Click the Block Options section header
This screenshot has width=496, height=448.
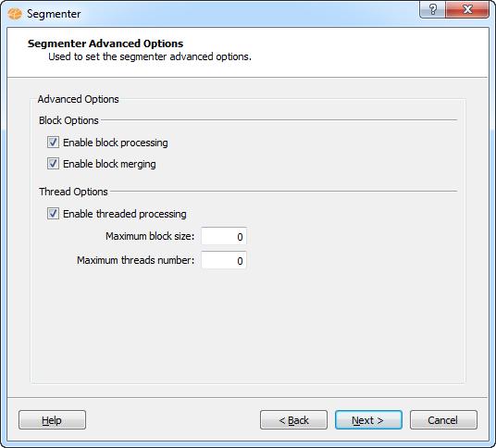[68, 120]
